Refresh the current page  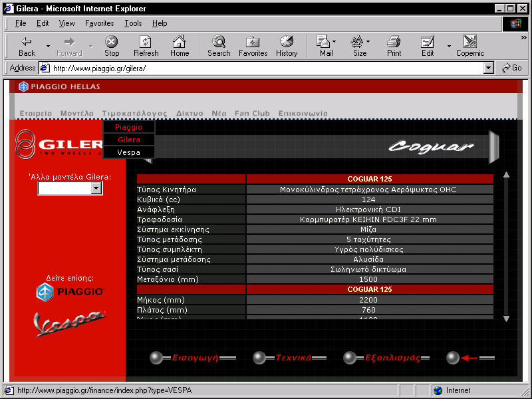146,46
